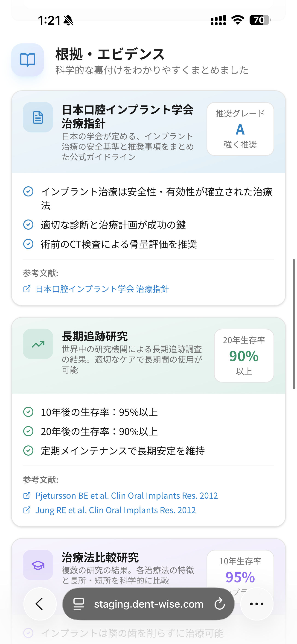Click the open book icon beside 根拠・エビデンス

coord(27,60)
